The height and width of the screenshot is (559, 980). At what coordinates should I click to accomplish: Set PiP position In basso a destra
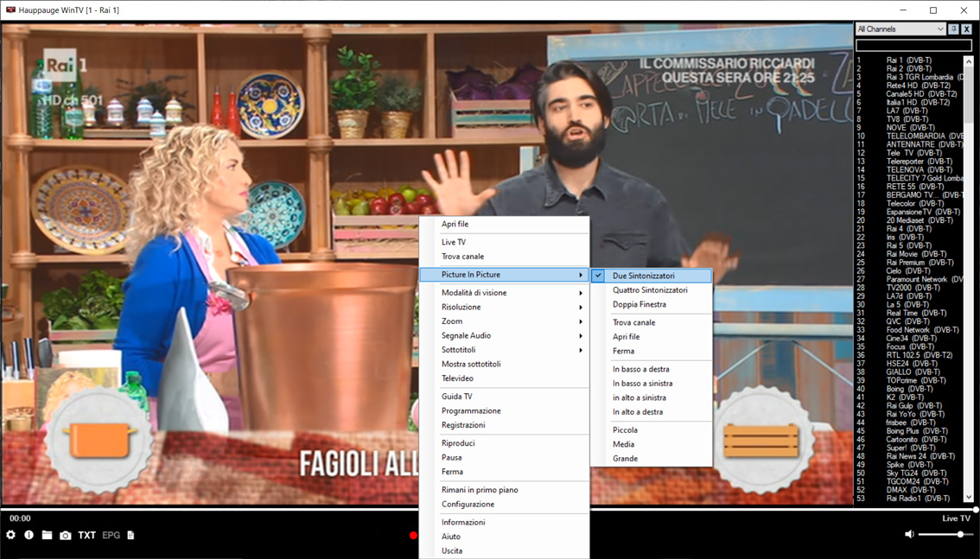coord(651,369)
